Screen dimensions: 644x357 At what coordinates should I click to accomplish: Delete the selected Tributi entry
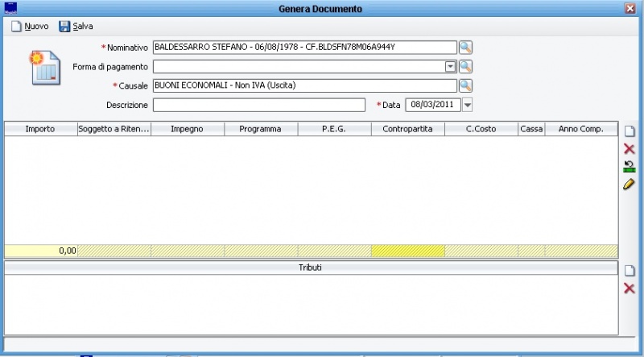(630, 289)
